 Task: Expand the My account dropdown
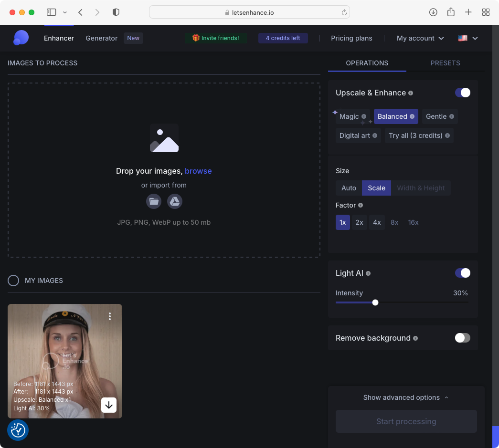click(420, 38)
